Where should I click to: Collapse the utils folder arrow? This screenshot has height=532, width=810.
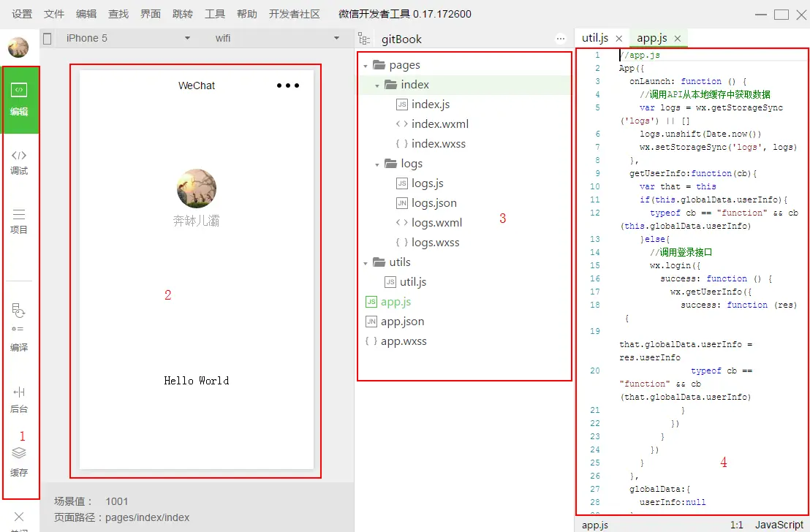click(x=366, y=263)
